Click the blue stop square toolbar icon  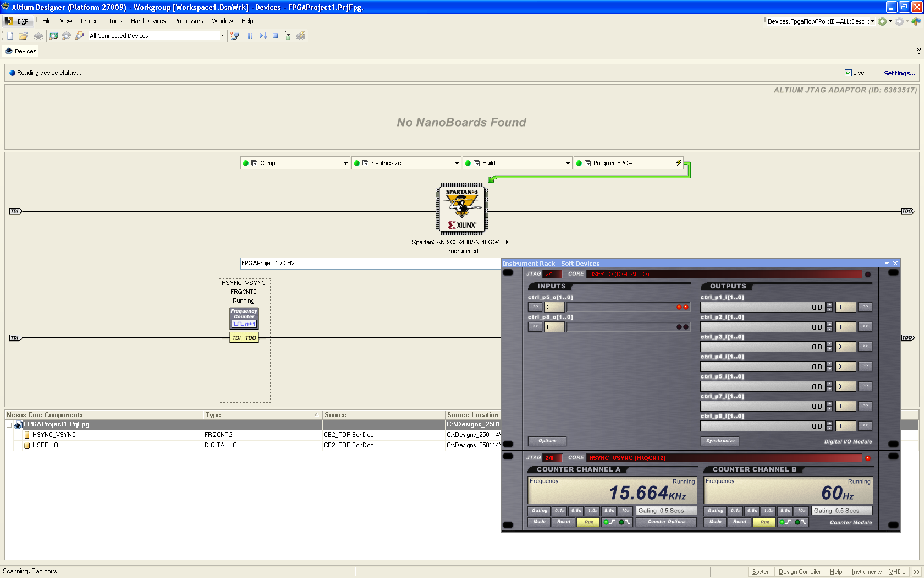pyautogui.click(x=276, y=36)
